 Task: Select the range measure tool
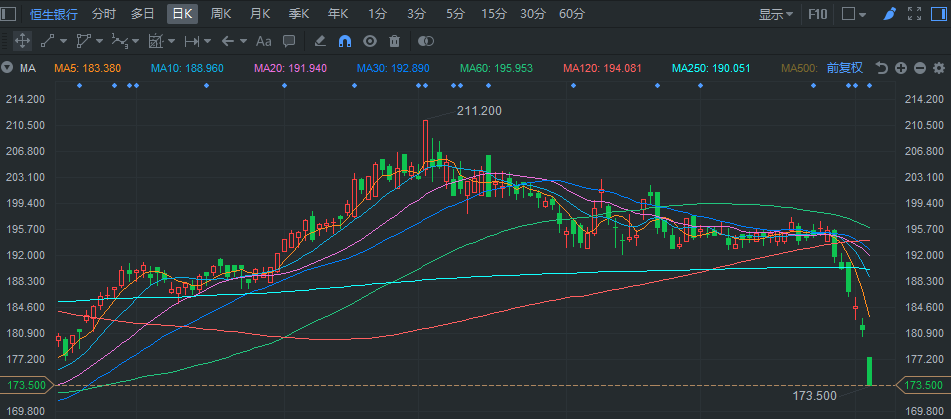[192, 41]
